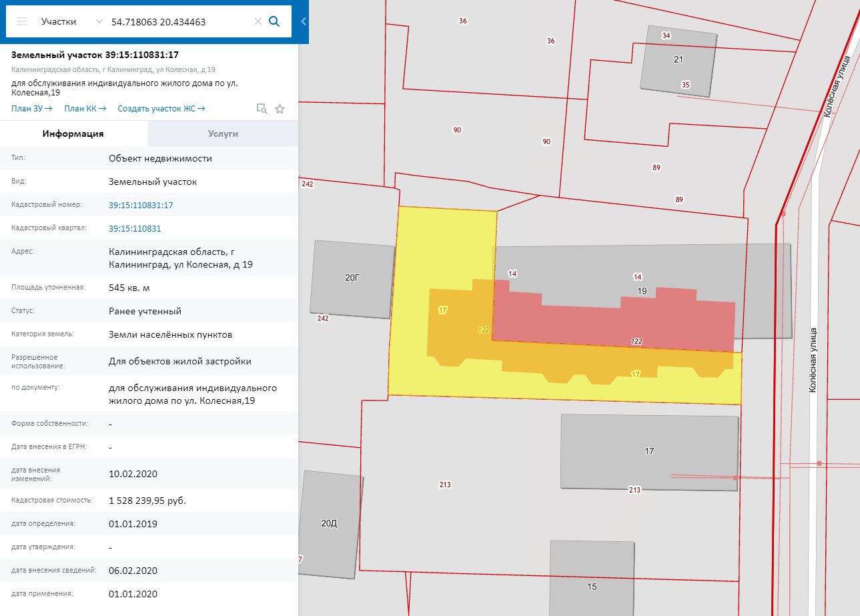Select the Информация tab
Viewport: 860px width, 616px height.
tap(73, 133)
